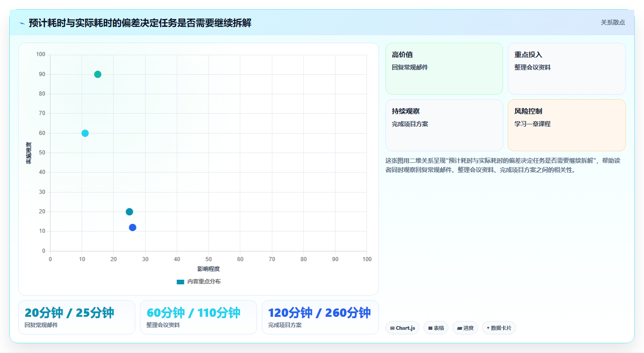The width and height of the screenshot is (644, 353).
Task: Toggle the 内容重点分布 legend item
Action: click(x=199, y=282)
